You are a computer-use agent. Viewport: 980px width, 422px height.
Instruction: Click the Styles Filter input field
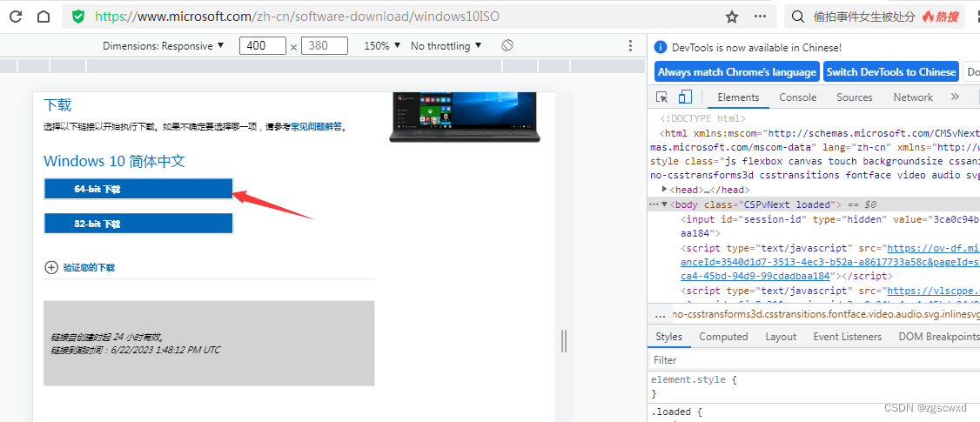[x=814, y=359]
